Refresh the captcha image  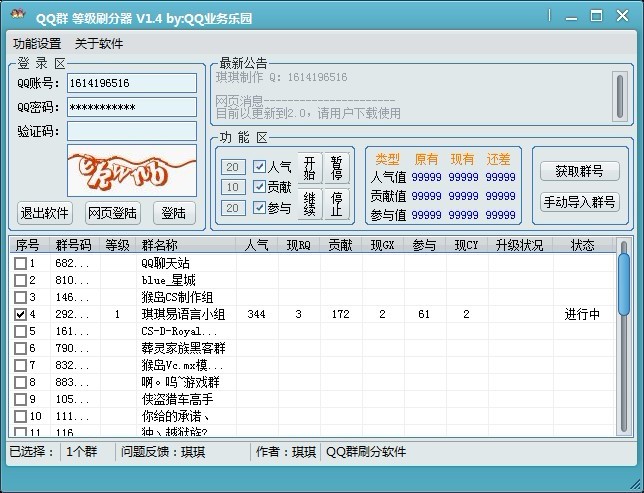pos(132,170)
